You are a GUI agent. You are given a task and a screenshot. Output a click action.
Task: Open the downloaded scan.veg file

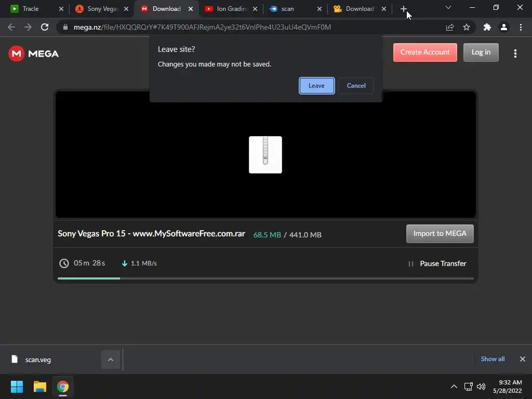coord(38,360)
